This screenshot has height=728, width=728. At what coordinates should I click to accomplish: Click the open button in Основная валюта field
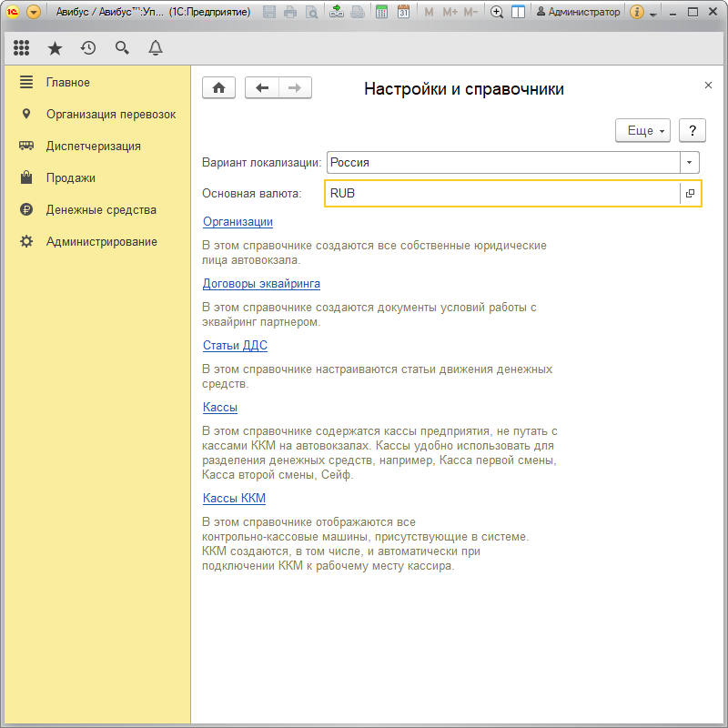(691, 193)
